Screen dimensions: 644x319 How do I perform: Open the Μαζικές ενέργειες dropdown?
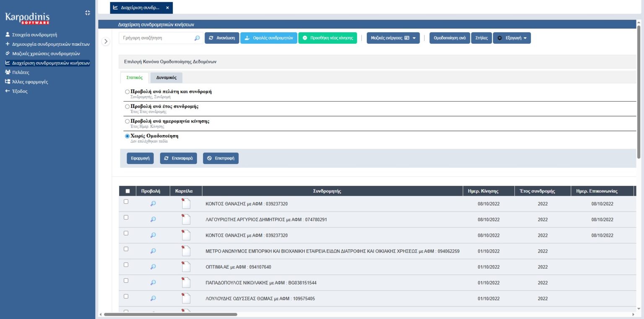[393, 38]
